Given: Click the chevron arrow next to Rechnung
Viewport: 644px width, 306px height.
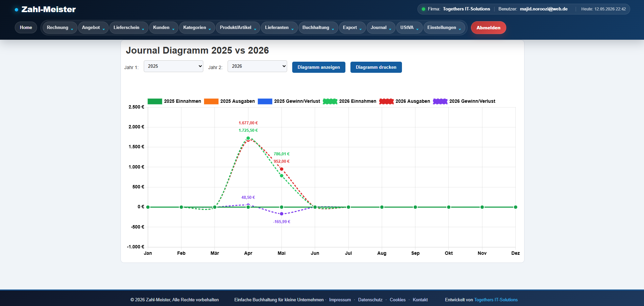Looking at the screenshot, I should click(x=72, y=29).
